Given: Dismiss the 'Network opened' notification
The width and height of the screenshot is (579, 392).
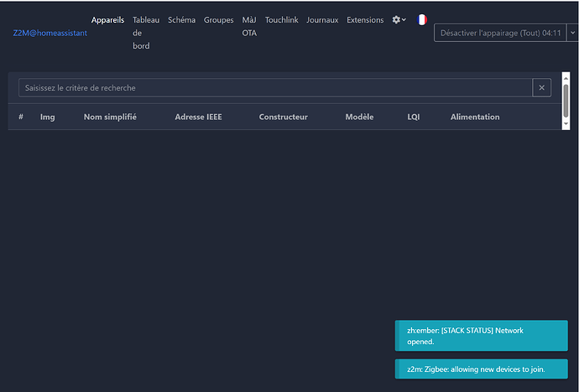Looking at the screenshot, I should pyautogui.click(x=481, y=336).
